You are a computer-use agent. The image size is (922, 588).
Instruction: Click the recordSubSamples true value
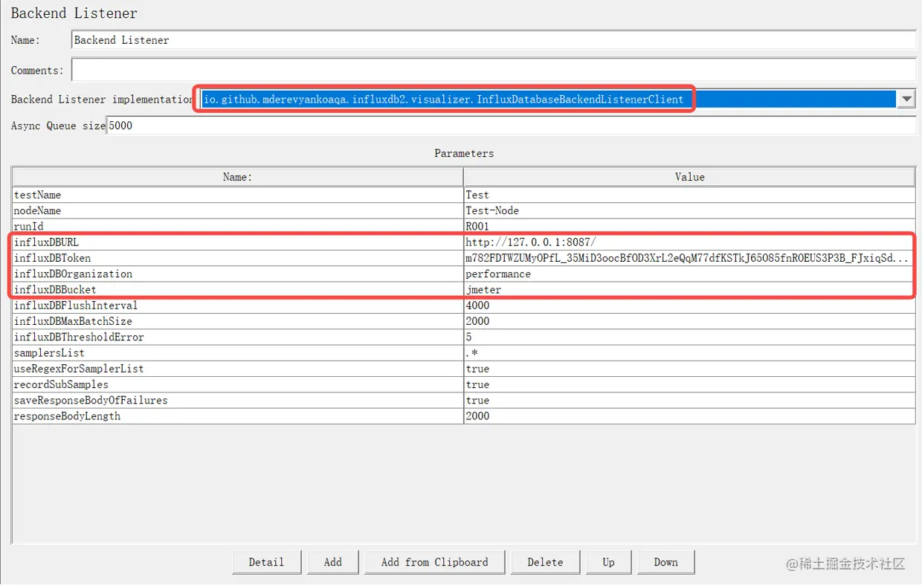click(689, 384)
